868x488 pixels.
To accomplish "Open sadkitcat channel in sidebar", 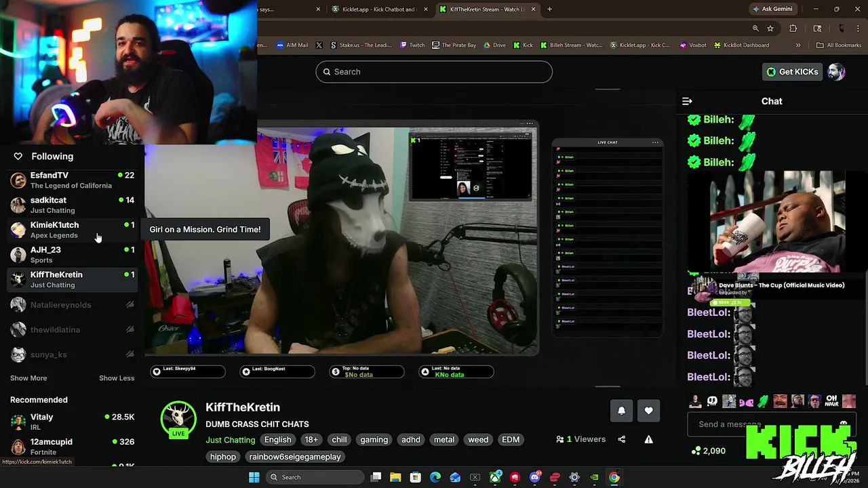I will pos(73,205).
